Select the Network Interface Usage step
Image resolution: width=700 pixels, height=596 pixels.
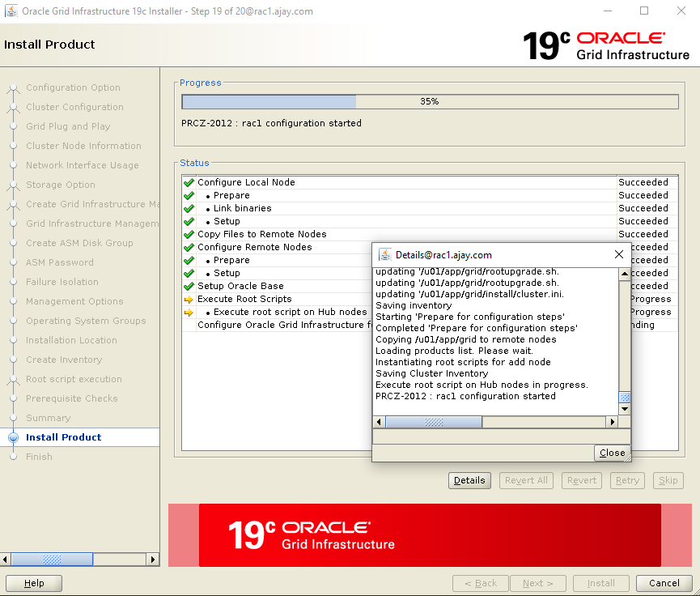tap(83, 165)
